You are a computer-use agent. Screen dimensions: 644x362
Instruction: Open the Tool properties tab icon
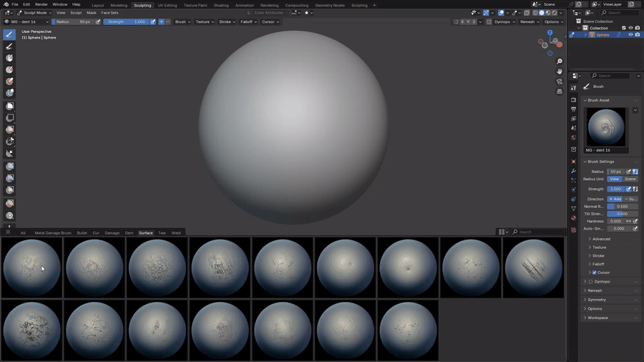pos(574,87)
